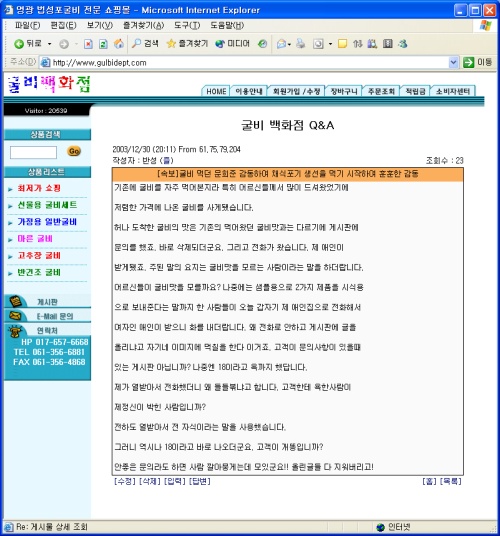Open the 보기(V) menu
This screenshot has height=536, width=500.
(100, 25)
